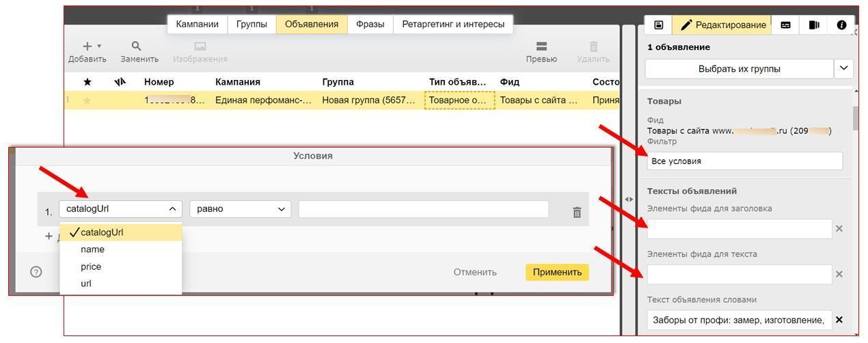Open the info panel icon

pyautogui.click(x=841, y=25)
